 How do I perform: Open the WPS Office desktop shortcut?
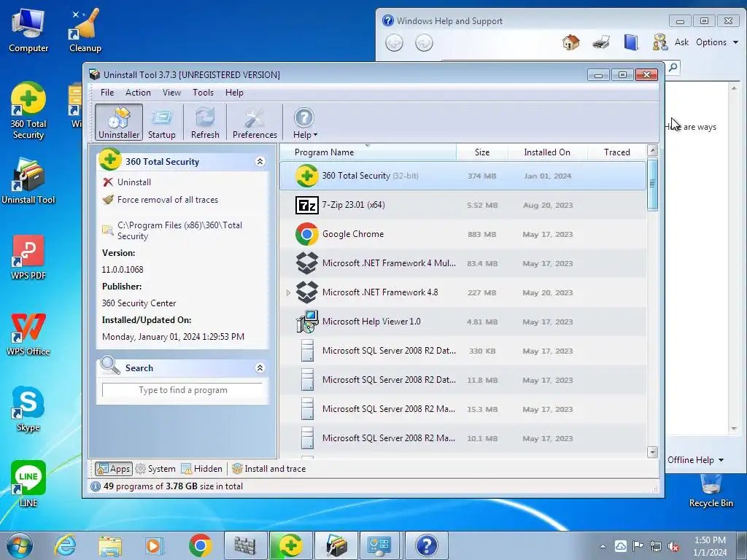(x=28, y=333)
